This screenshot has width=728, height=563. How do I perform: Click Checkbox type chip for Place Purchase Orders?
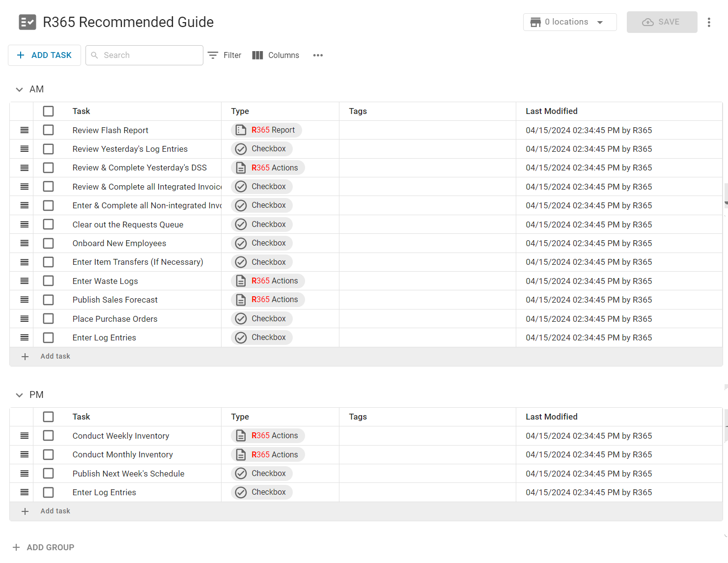pos(262,319)
